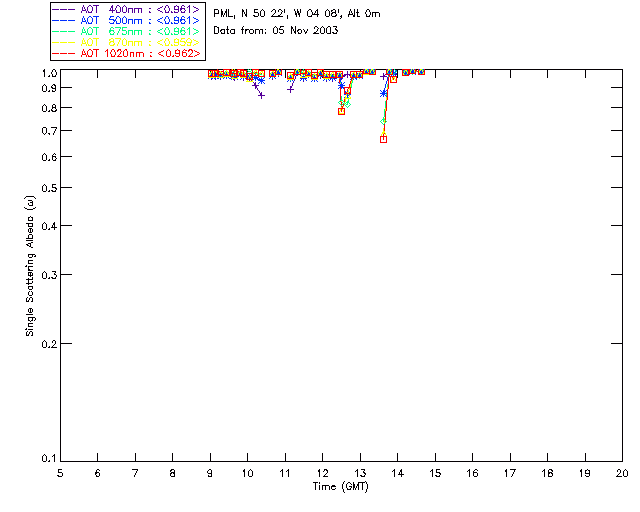Select legend entry 'AOT 675nm : <0.961>'

coord(140,31)
